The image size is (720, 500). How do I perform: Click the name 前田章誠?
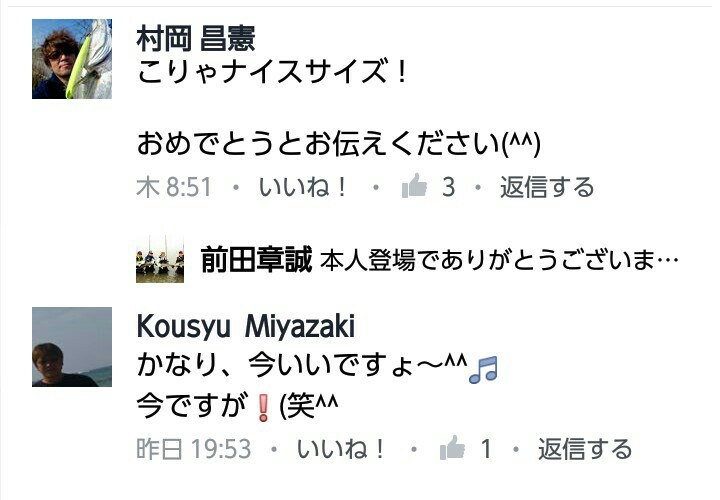coord(256,259)
